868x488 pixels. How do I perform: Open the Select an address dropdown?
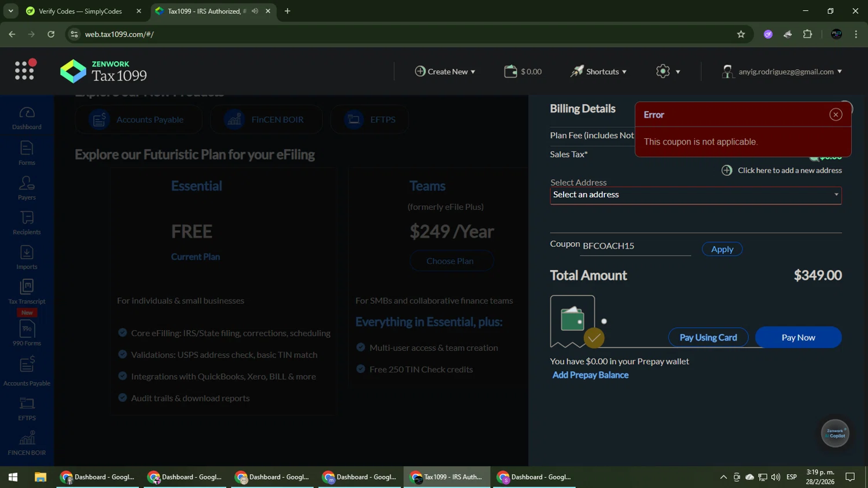(696, 195)
